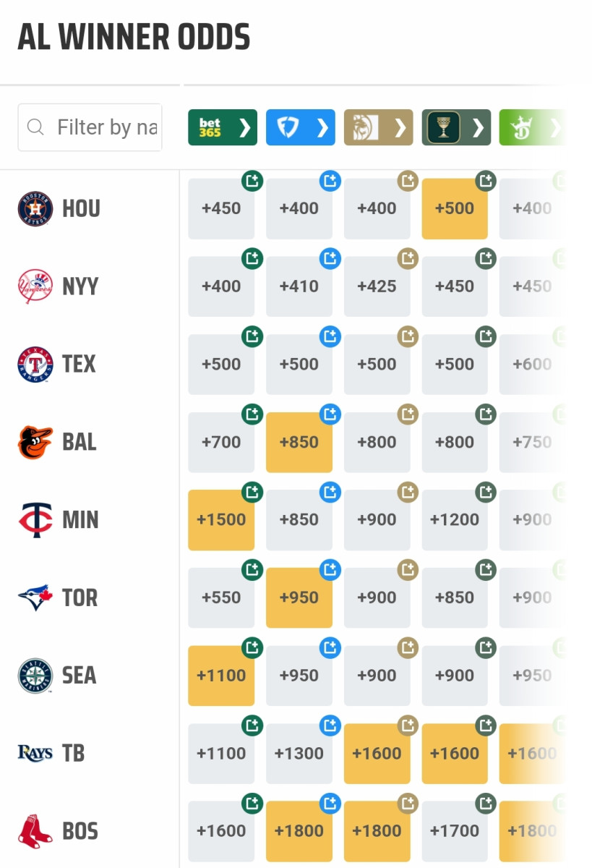Click the Baltimore Orioles logo
This screenshot has width=592, height=868.
pyautogui.click(x=35, y=442)
